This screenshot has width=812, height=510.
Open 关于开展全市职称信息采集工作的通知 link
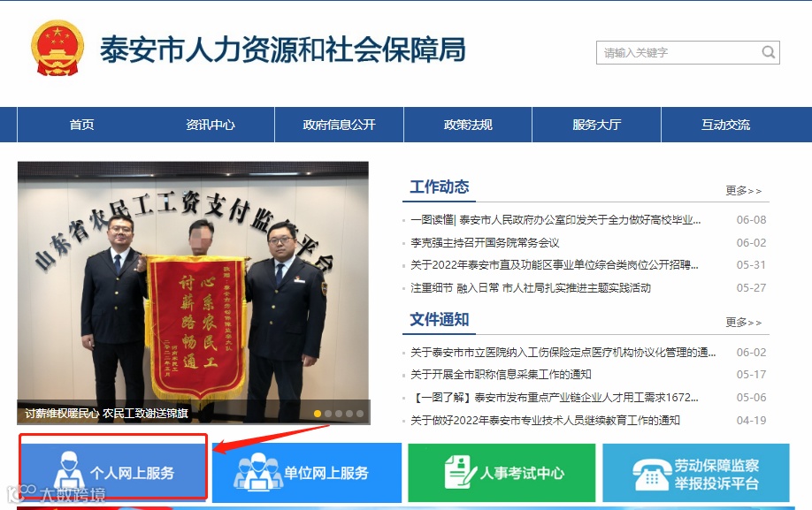pos(501,375)
